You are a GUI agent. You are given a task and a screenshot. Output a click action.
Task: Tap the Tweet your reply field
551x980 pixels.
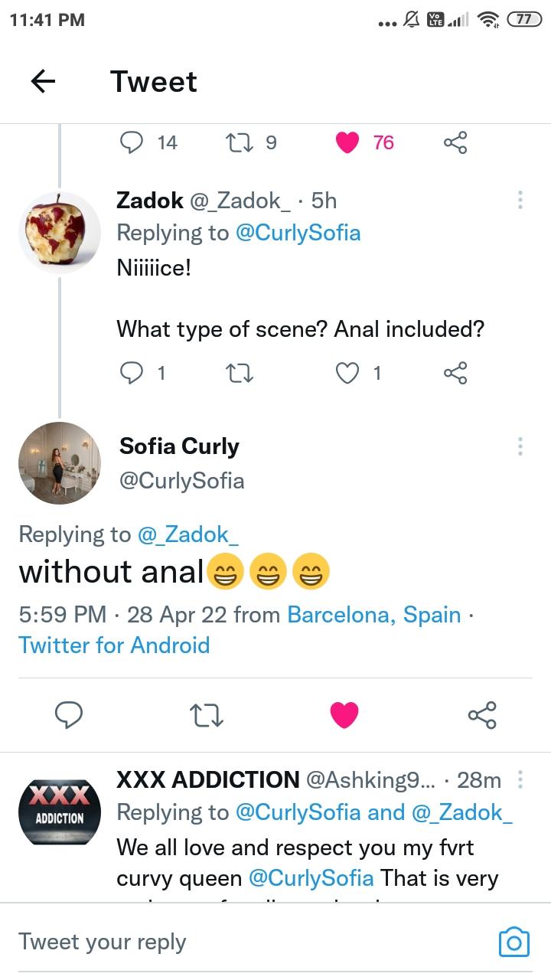click(x=230, y=942)
